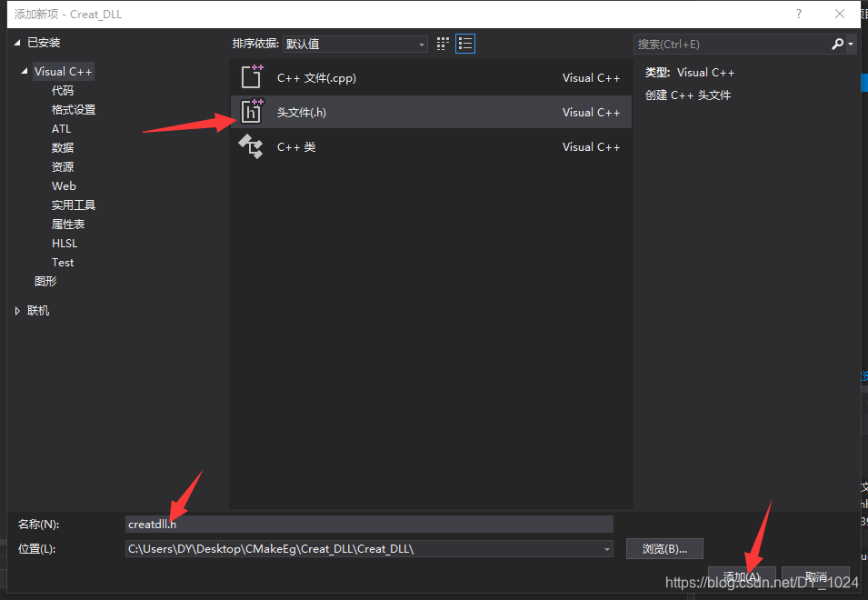Switch to medium icons list view
Image resolution: width=868 pixels, height=600 pixels.
point(465,44)
